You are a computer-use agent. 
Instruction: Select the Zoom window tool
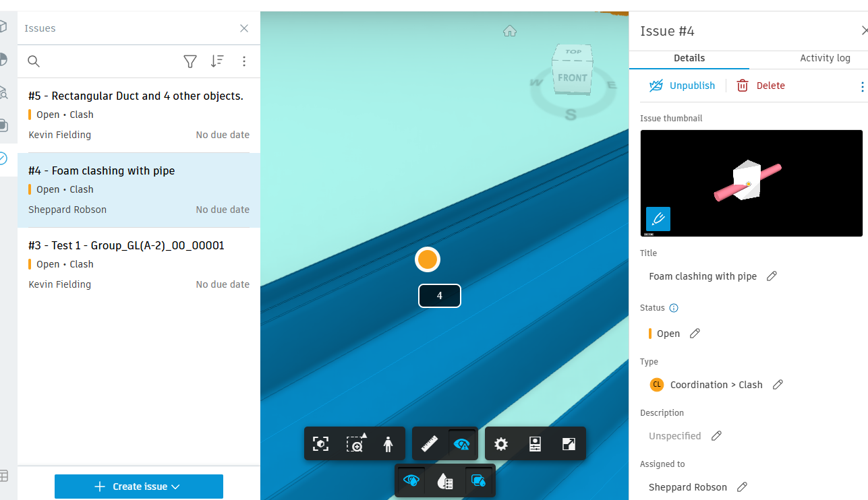(355, 443)
